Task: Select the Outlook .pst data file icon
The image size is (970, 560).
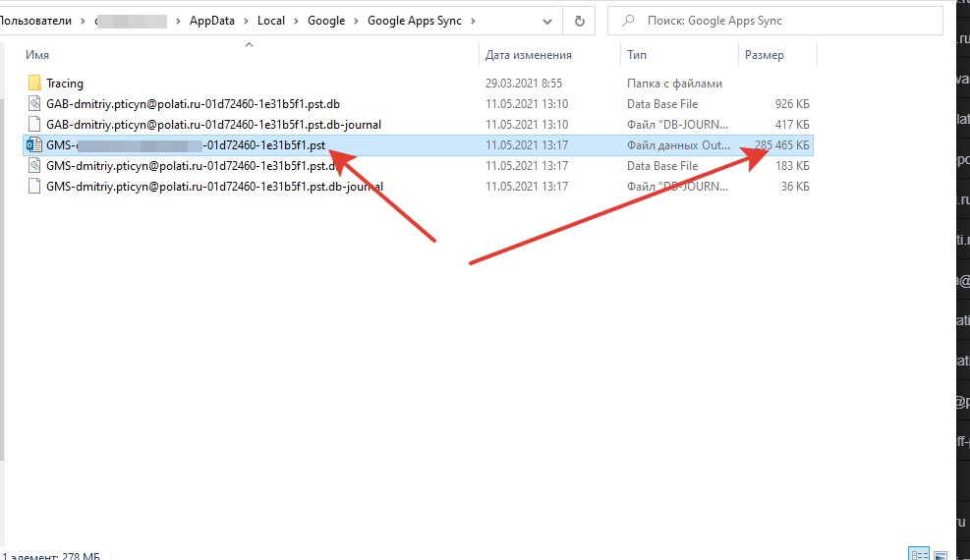Action: coord(34,145)
